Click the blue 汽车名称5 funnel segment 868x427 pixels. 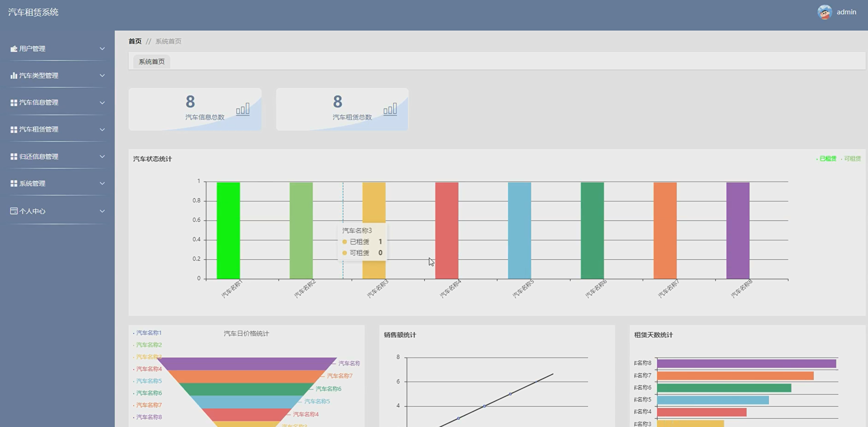pos(247,402)
